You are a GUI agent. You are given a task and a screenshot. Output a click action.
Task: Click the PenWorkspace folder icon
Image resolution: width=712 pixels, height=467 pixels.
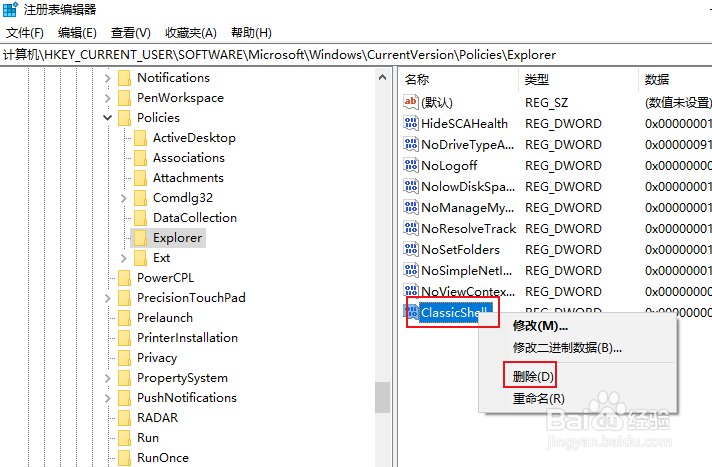pos(124,98)
